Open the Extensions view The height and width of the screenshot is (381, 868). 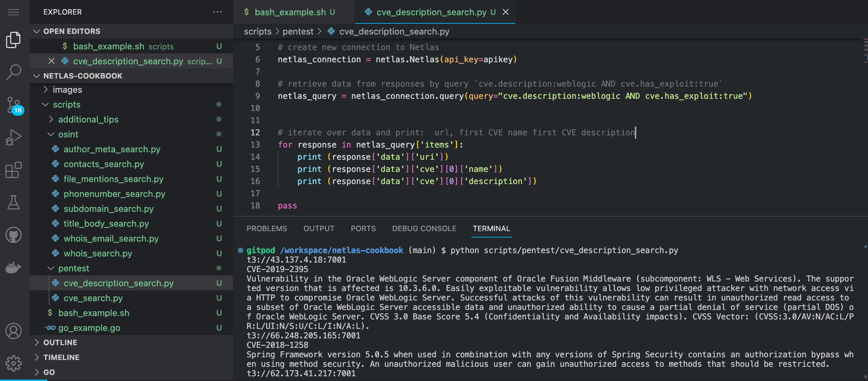pos(14,170)
